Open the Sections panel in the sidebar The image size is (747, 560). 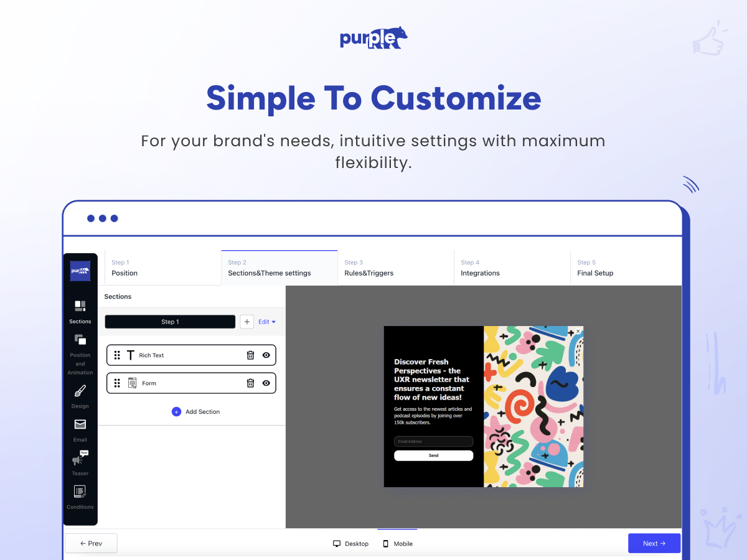(80, 311)
